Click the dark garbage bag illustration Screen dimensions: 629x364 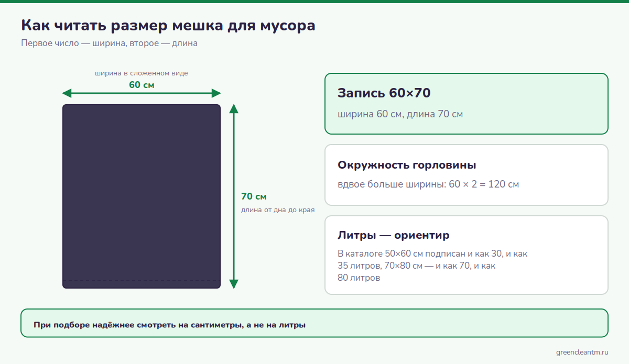(x=142, y=196)
